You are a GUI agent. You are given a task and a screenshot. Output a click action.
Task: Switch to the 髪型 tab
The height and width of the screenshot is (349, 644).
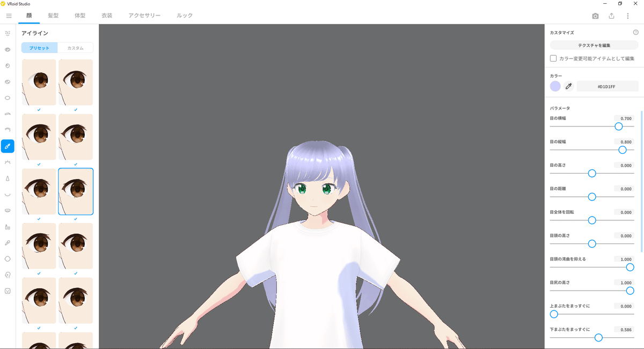pyautogui.click(x=53, y=16)
